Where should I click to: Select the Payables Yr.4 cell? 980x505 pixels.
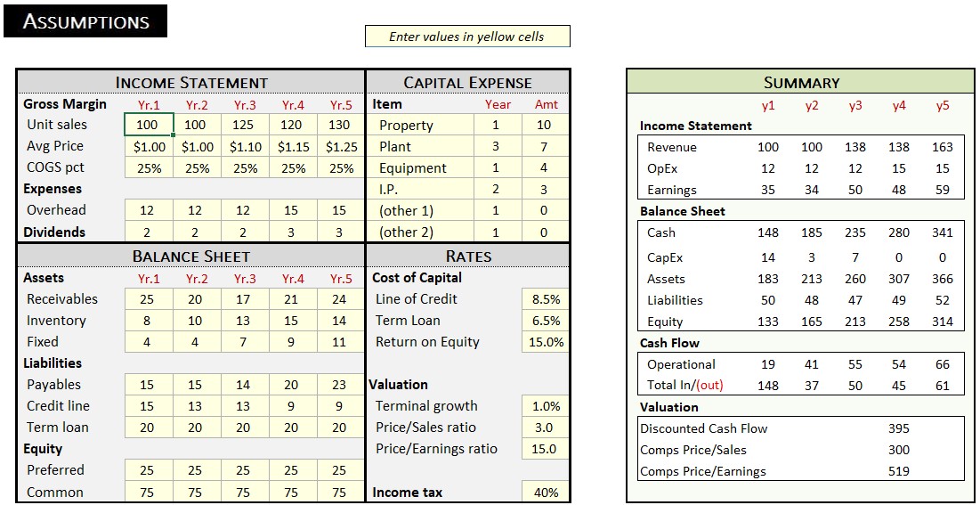(292, 385)
